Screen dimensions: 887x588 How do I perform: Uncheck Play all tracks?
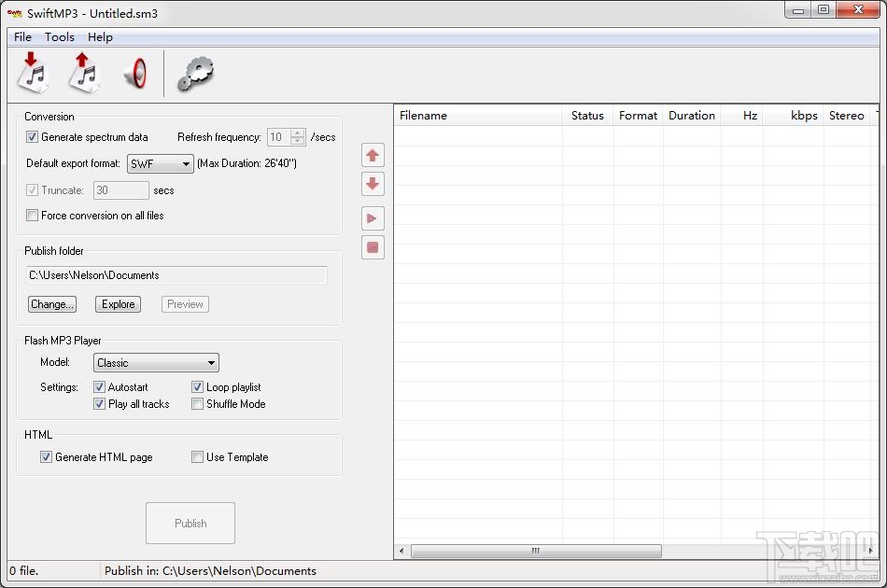click(x=99, y=404)
